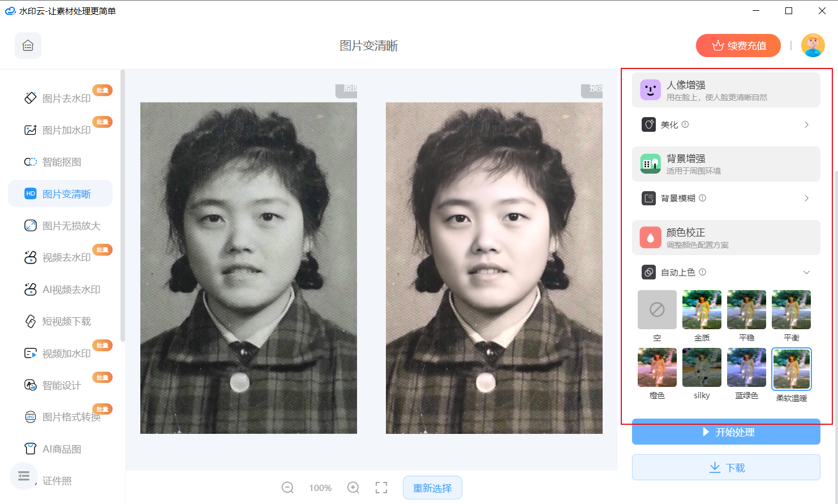Click the 美化 icon

coord(649,124)
